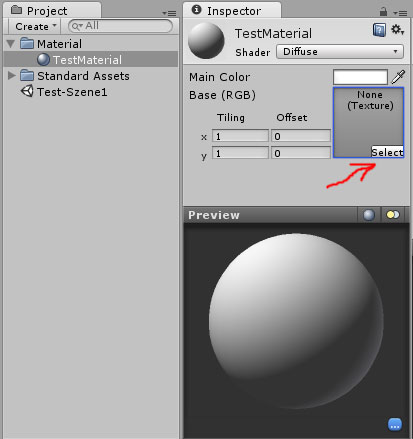Viewport: 413px width, 439px height.
Task: Collapse the Material folder
Action: tap(11, 44)
